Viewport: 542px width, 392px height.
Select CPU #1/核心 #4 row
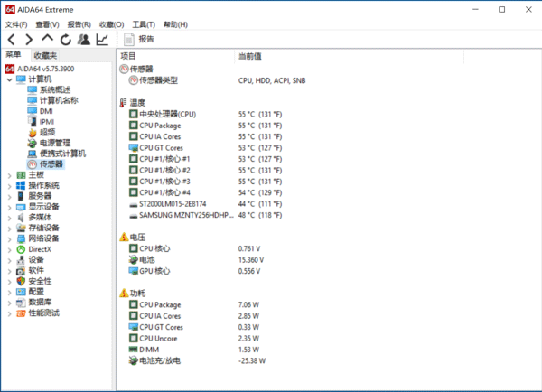click(x=205, y=192)
